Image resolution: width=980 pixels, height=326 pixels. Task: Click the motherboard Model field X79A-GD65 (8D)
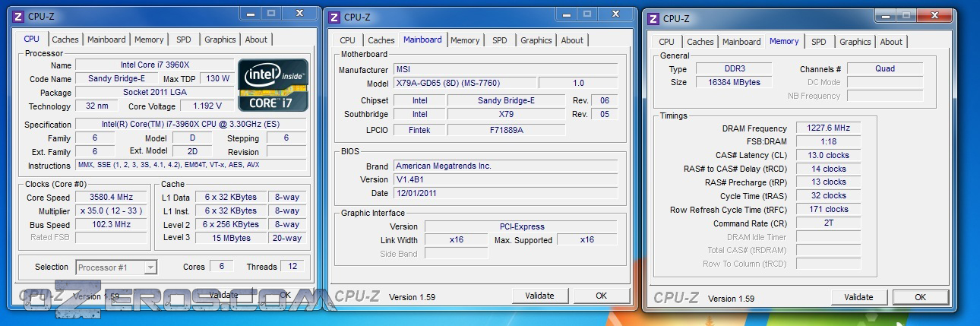coord(464,83)
